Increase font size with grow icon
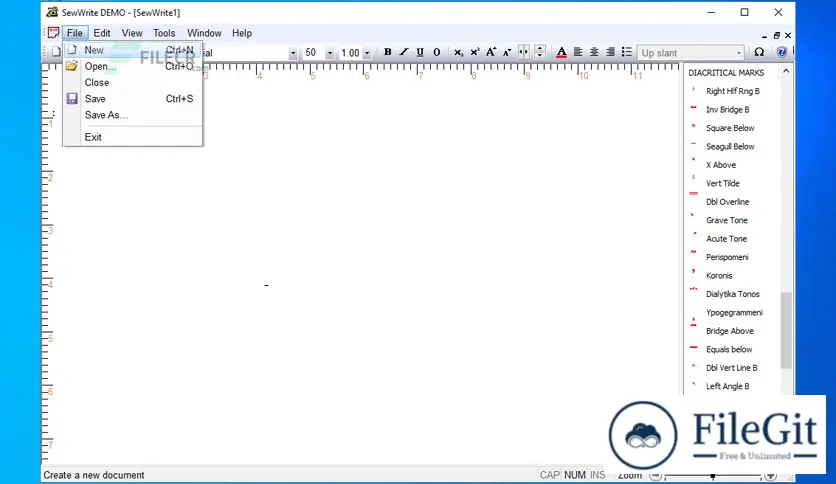Image resolution: width=836 pixels, height=484 pixels. (491, 52)
